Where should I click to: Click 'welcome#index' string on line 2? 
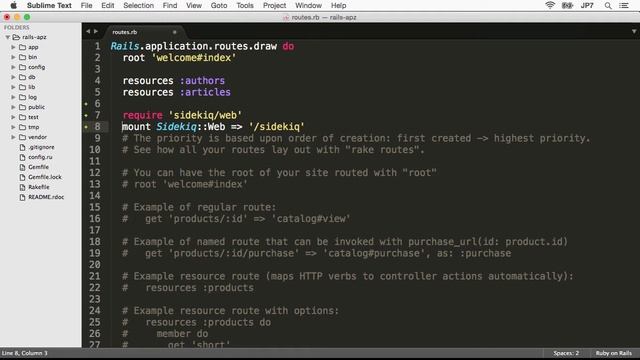pyautogui.click(x=194, y=58)
